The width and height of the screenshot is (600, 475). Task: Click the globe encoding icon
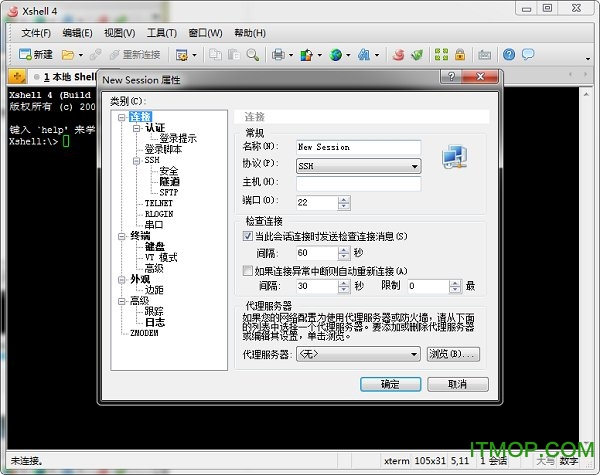tap(336, 55)
